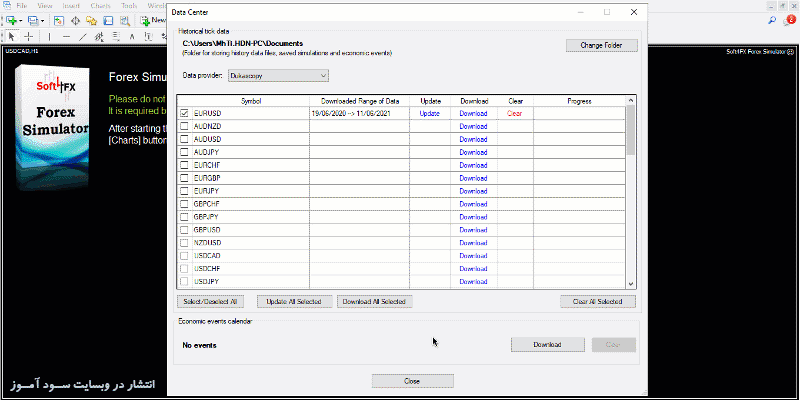Screen dimensions: 800x400
Task: Expand the Profiles dropdown arrow
Action: [43, 21]
